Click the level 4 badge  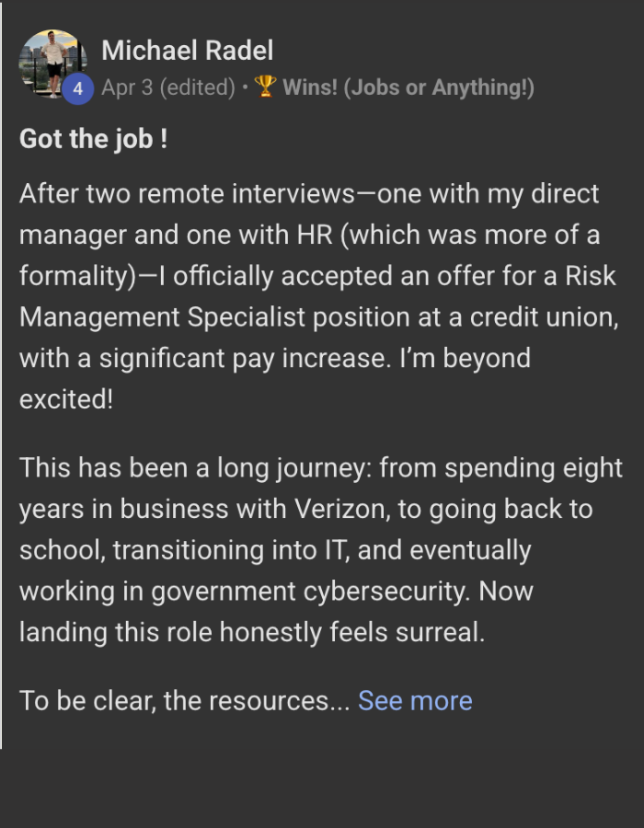pos(78,89)
